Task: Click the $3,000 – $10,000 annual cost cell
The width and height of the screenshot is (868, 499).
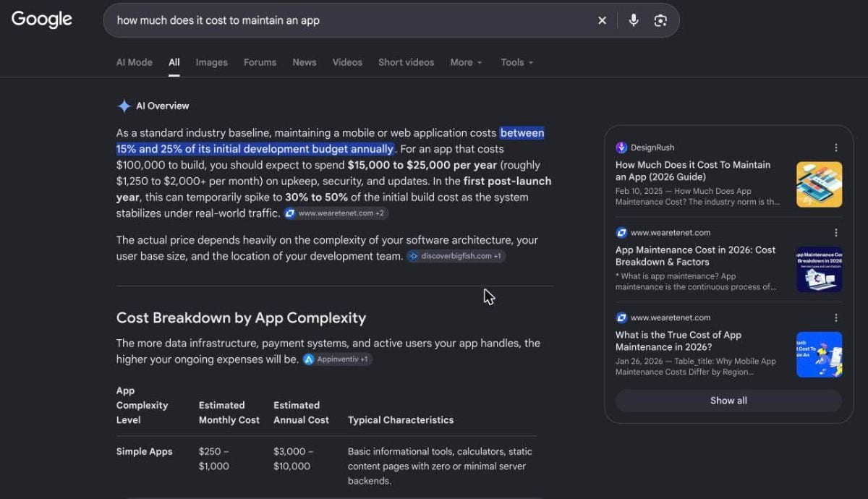Action: (294, 459)
